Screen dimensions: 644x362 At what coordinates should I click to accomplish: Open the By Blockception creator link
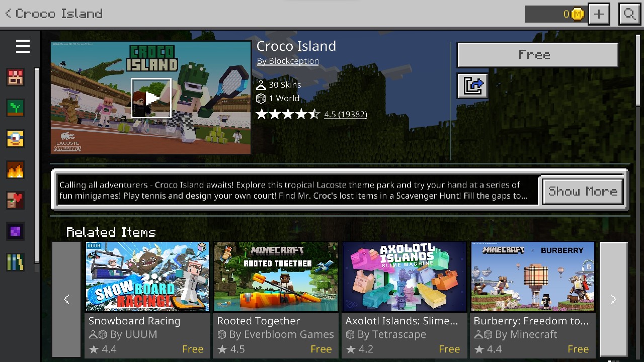(288, 61)
